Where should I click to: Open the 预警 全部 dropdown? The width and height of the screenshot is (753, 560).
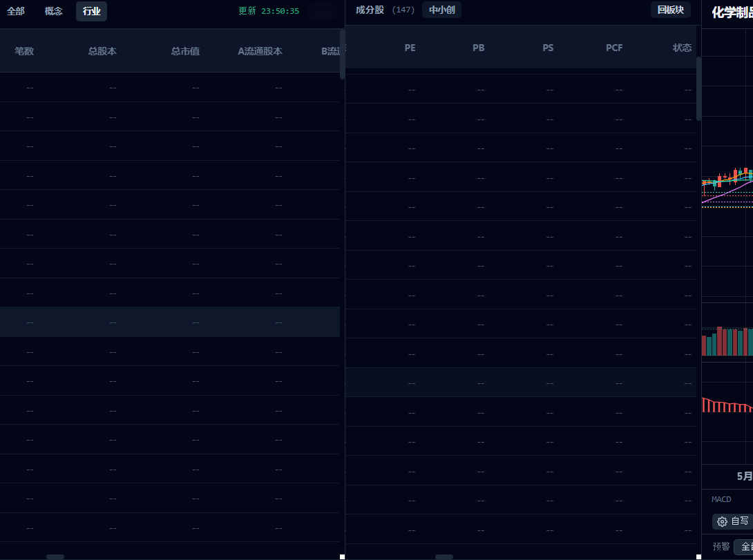pyautogui.click(x=744, y=547)
